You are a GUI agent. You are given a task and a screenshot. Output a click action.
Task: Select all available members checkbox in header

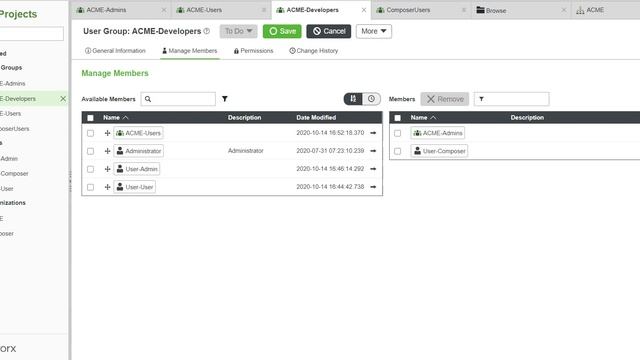click(x=91, y=118)
